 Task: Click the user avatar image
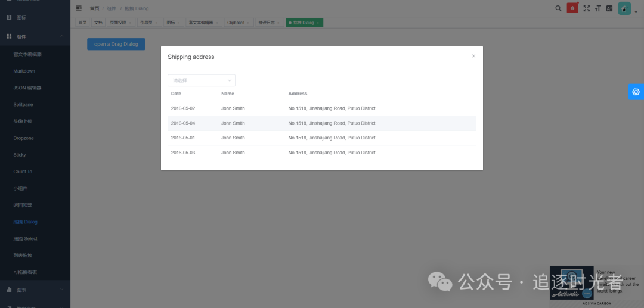[624, 8]
